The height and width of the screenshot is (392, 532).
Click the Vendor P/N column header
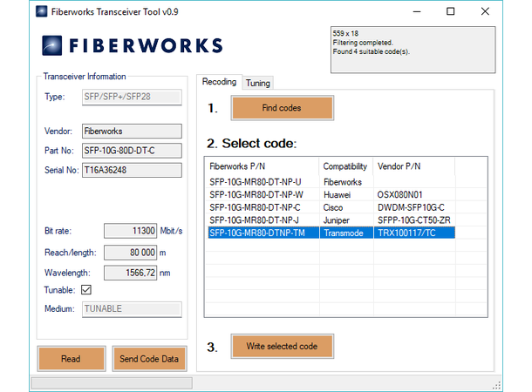(414, 166)
